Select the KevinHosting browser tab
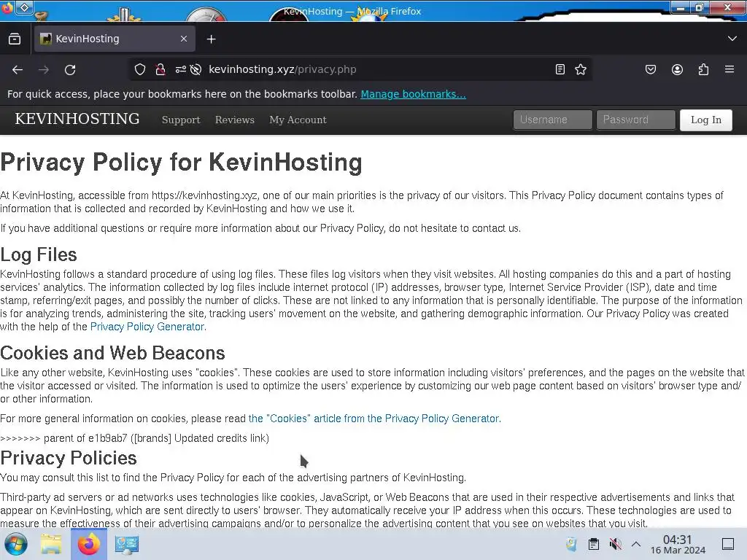747x560 pixels. 115,39
